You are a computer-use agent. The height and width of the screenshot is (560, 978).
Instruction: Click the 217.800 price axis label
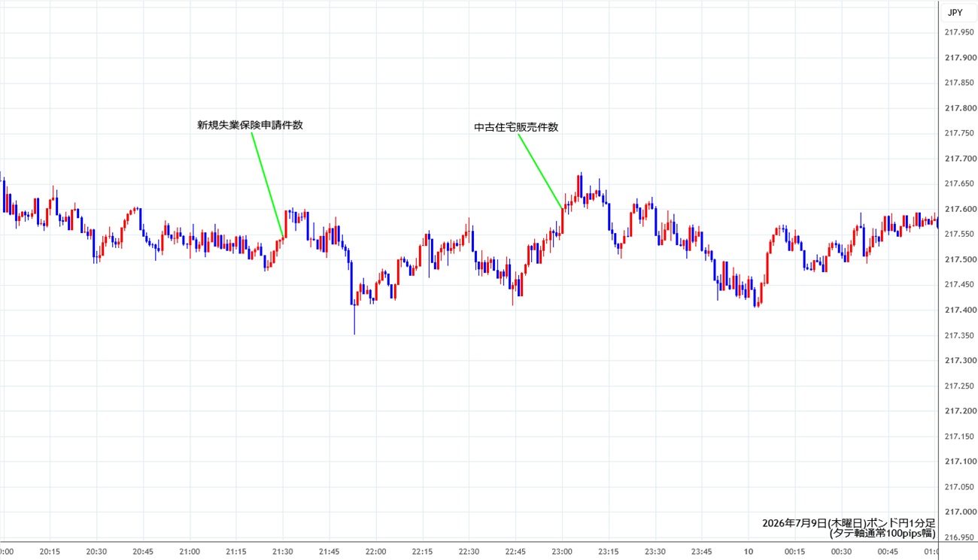click(x=959, y=108)
